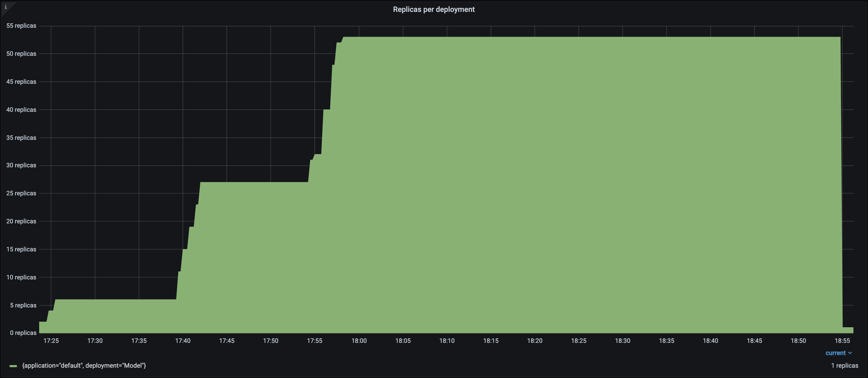This screenshot has width=868, height=378.
Task: Toggle the Model deployment series legend label
Action: [84, 366]
